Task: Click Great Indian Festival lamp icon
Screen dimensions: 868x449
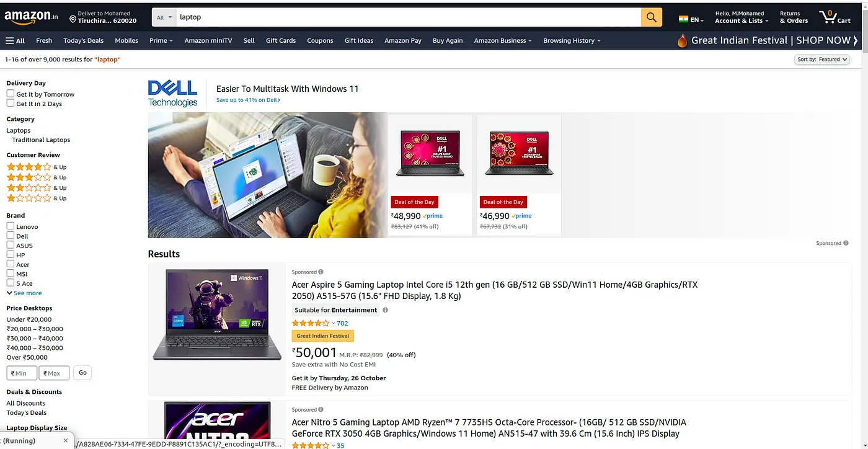Action: (682, 41)
